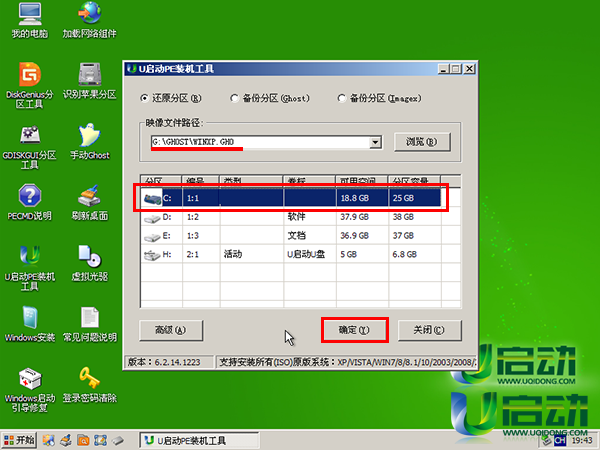Expand the 映像文件路径 dropdown arrow
The image size is (600, 450).
point(375,142)
